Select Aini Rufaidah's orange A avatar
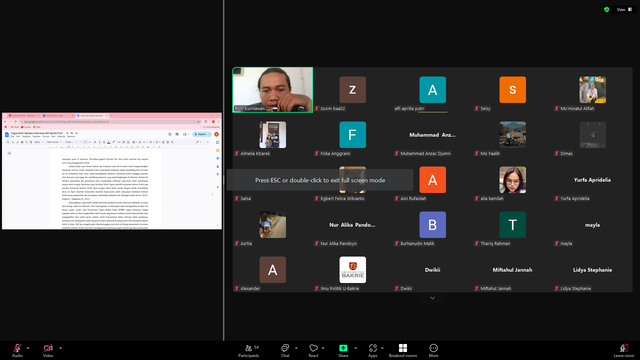 click(433, 180)
